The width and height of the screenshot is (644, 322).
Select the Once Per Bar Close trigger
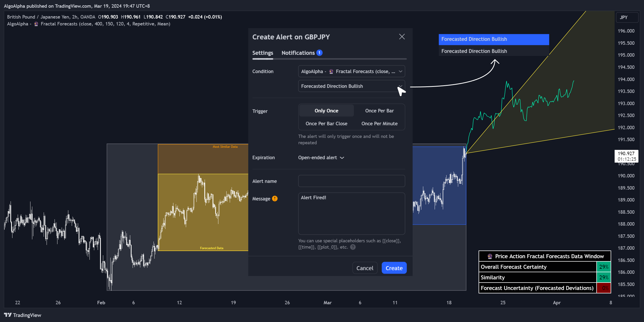click(x=326, y=123)
